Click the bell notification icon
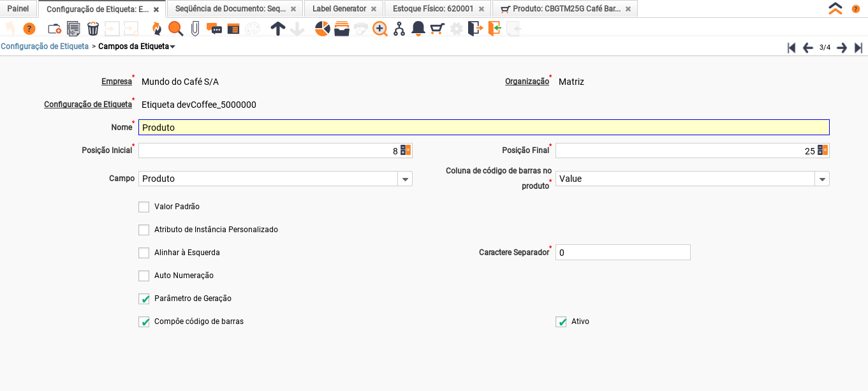This screenshot has width=868, height=391. 418,29
